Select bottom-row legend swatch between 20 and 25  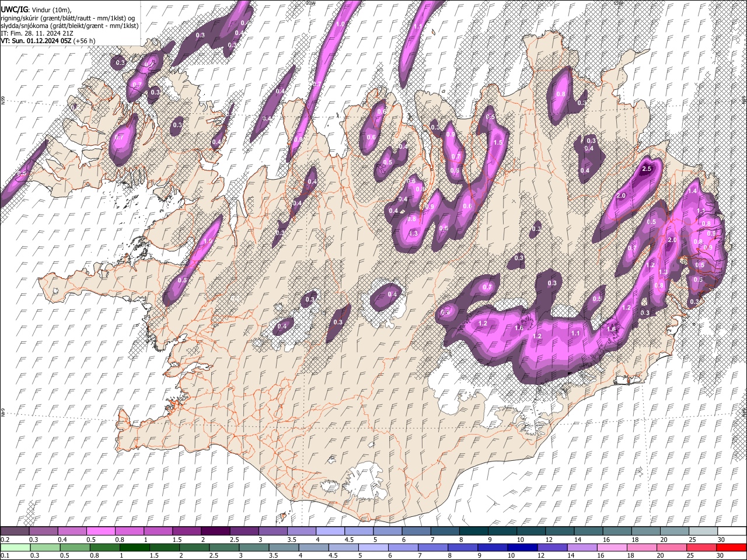[x=672, y=547]
